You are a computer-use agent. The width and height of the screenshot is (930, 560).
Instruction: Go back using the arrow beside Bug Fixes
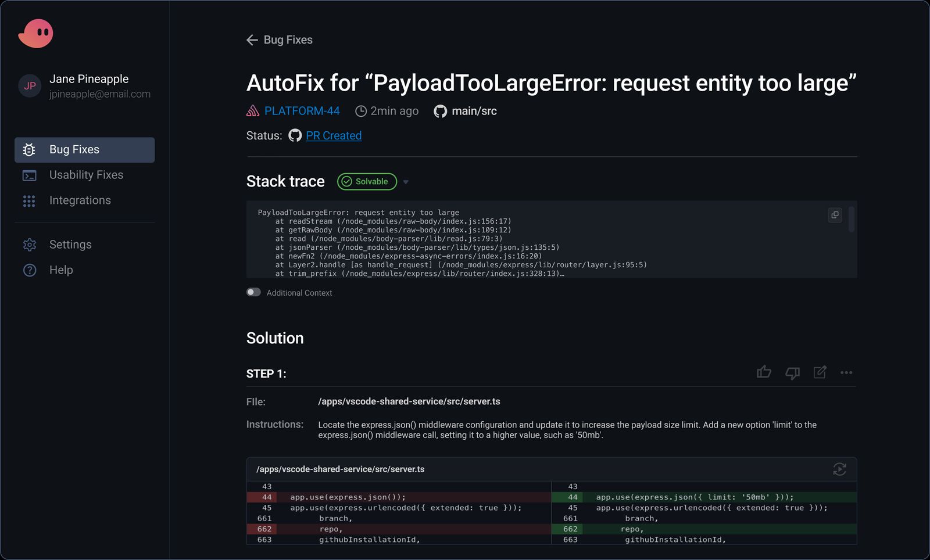coord(251,40)
